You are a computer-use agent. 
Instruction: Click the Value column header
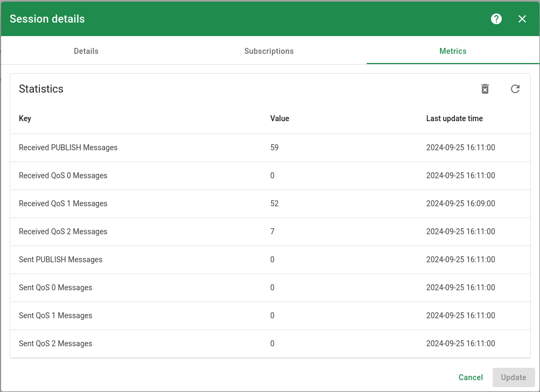pos(279,118)
